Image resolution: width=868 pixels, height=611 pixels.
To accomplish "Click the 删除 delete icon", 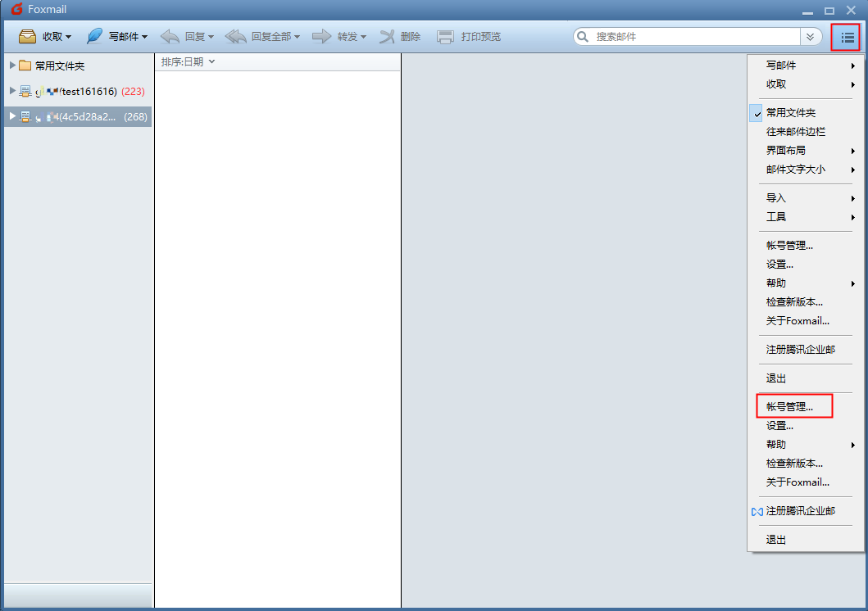I will pos(387,37).
